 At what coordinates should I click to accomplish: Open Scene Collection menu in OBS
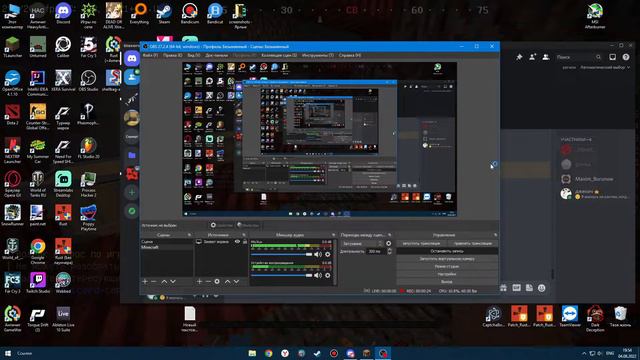point(279,55)
